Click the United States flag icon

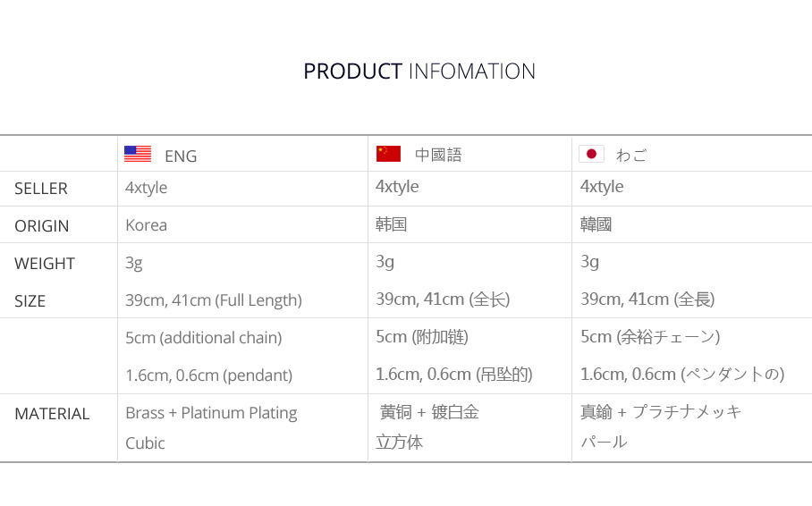coord(138,154)
